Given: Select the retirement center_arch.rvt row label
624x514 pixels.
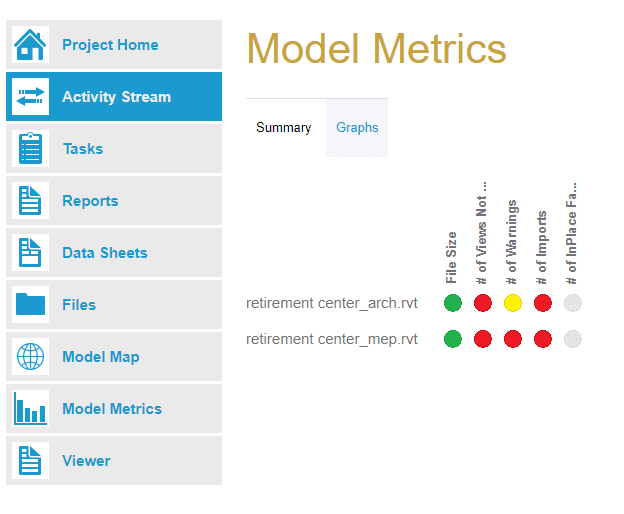Looking at the screenshot, I should pyautogui.click(x=332, y=303).
